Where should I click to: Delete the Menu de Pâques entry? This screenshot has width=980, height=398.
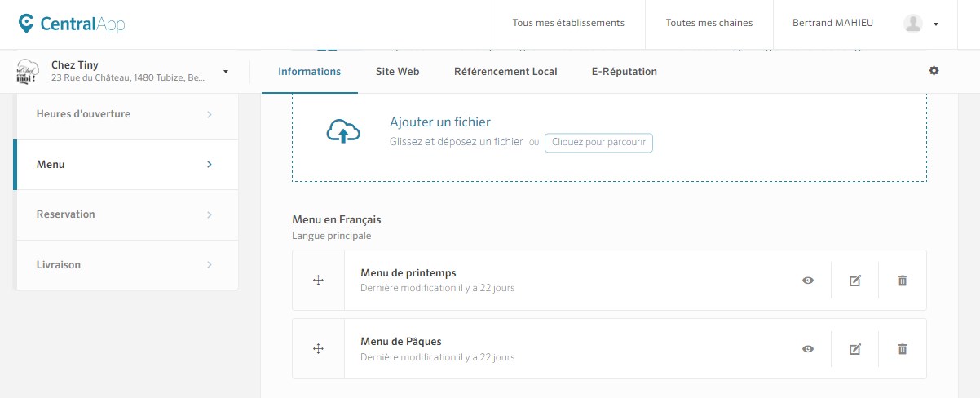click(x=902, y=349)
